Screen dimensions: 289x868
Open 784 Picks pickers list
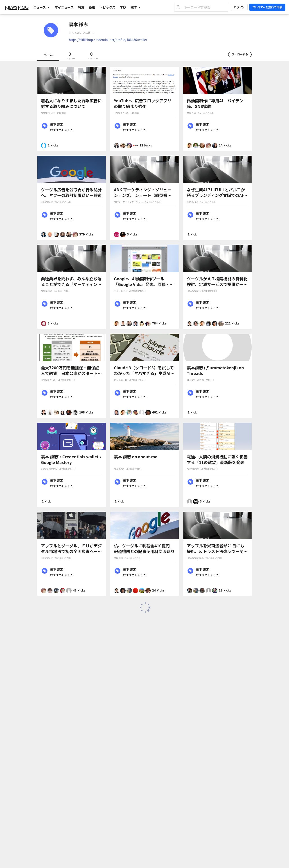(x=159, y=323)
